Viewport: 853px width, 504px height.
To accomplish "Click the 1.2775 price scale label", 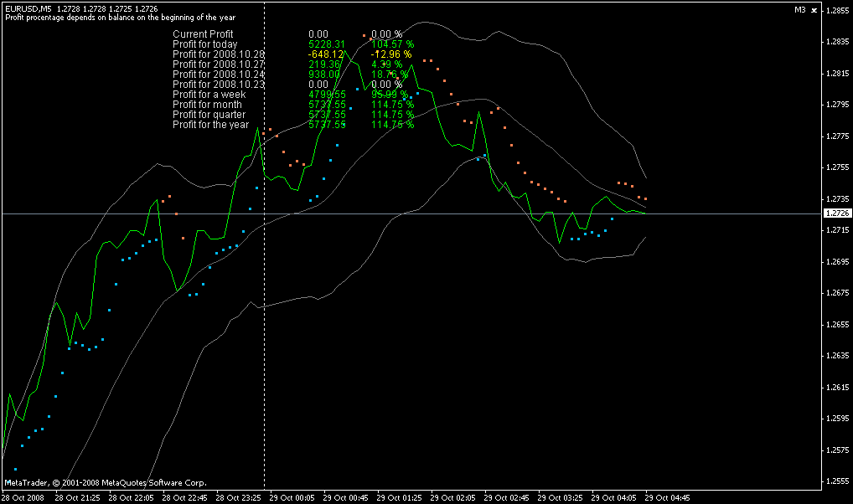I will (x=838, y=136).
